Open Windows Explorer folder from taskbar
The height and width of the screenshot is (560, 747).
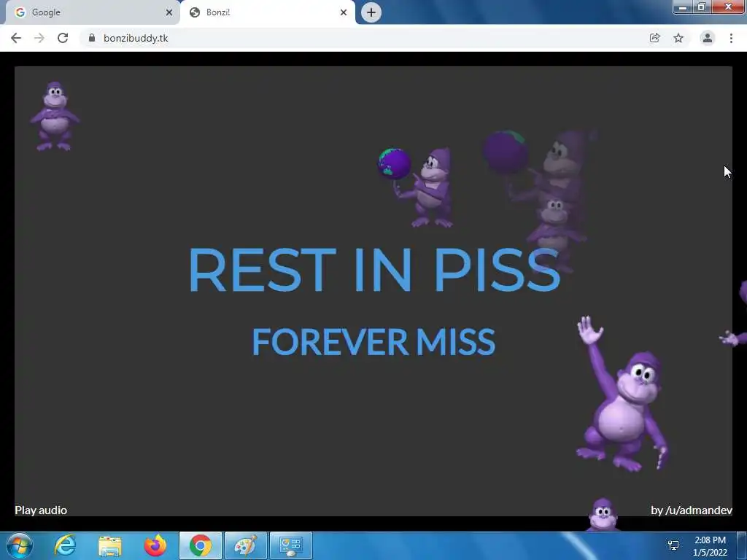[110, 545]
